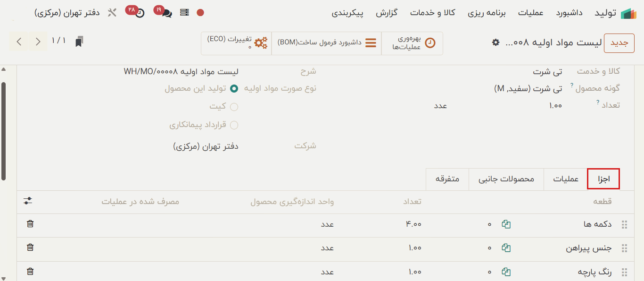Click the جنس پیراهن component name
Image resolution: width=644 pixels, height=281 pixels.
point(589,248)
